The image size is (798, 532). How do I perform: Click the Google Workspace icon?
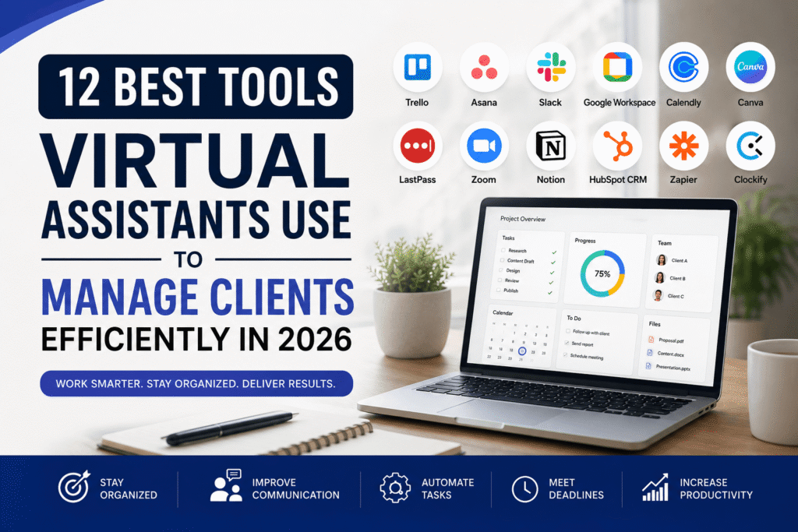[x=617, y=67]
